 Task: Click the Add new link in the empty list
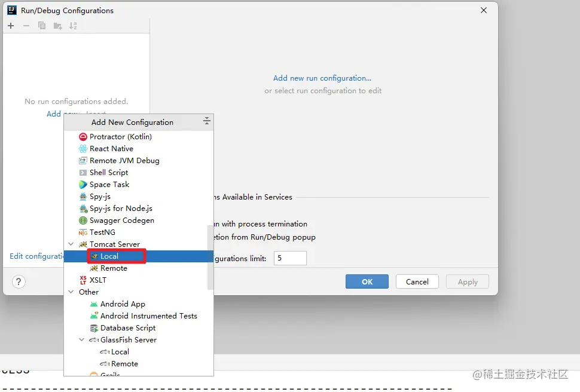[x=54, y=114]
